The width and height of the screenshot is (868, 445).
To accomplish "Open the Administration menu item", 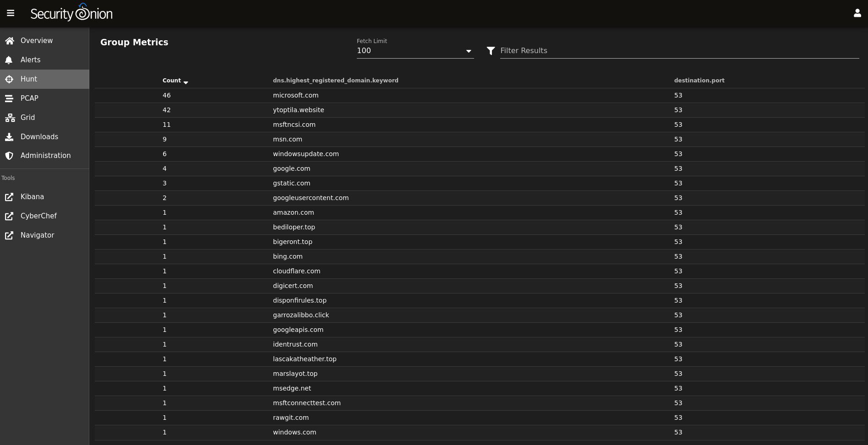I will [44, 156].
